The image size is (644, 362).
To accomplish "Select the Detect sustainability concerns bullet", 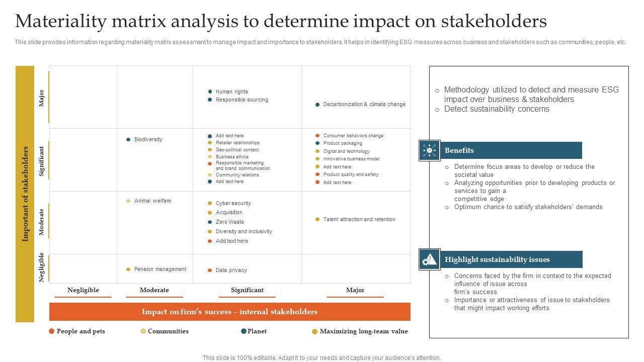I will [x=497, y=109].
